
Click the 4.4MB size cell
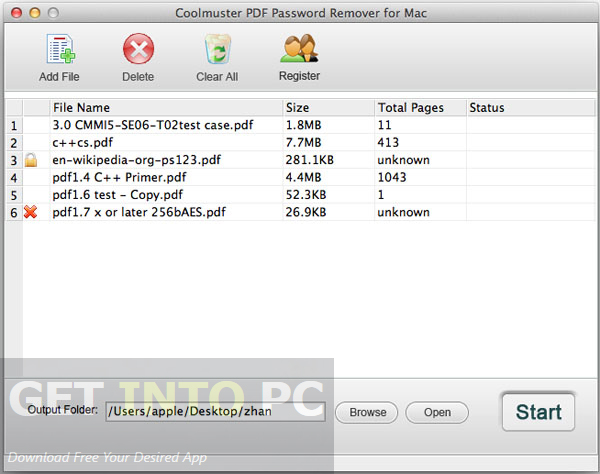(328, 178)
